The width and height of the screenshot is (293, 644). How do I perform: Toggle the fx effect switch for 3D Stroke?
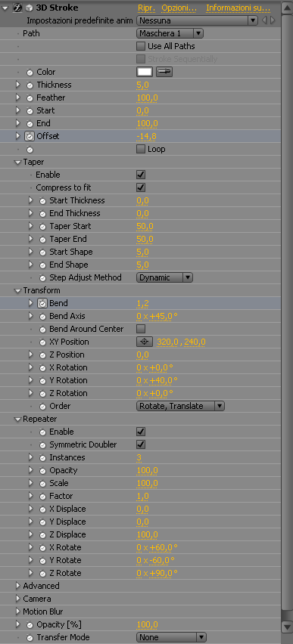point(17,8)
